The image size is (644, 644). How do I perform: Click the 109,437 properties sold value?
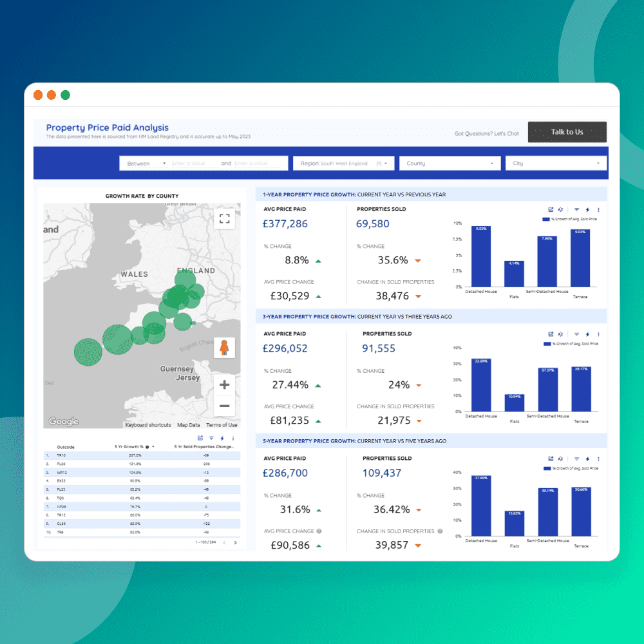click(381, 473)
